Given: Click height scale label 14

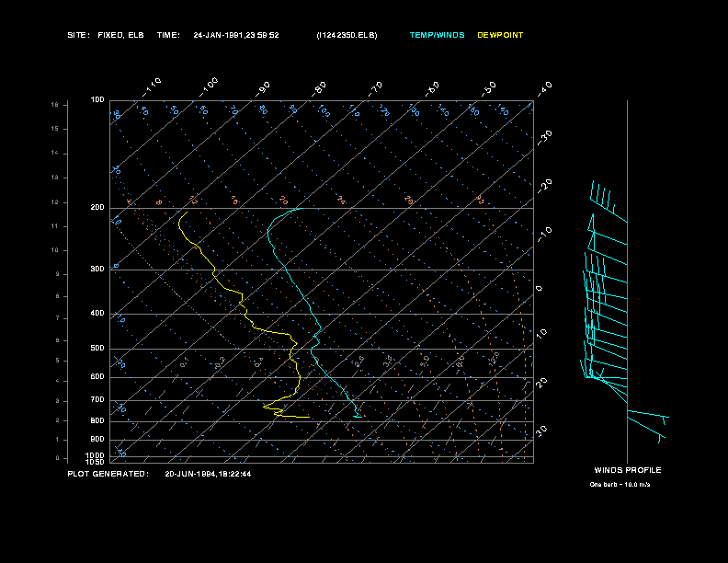Looking at the screenshot, I should [55, 153].
